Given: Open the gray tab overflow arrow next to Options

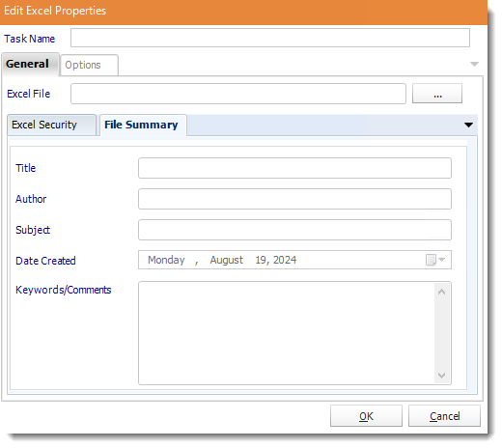Looking at the screenshot, I should tap(474, 64).
